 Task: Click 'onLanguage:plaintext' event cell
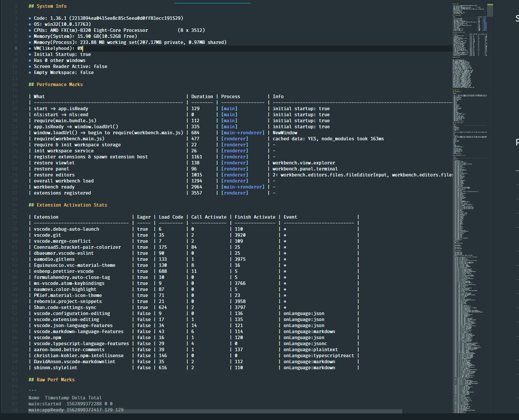coord(311,349)
